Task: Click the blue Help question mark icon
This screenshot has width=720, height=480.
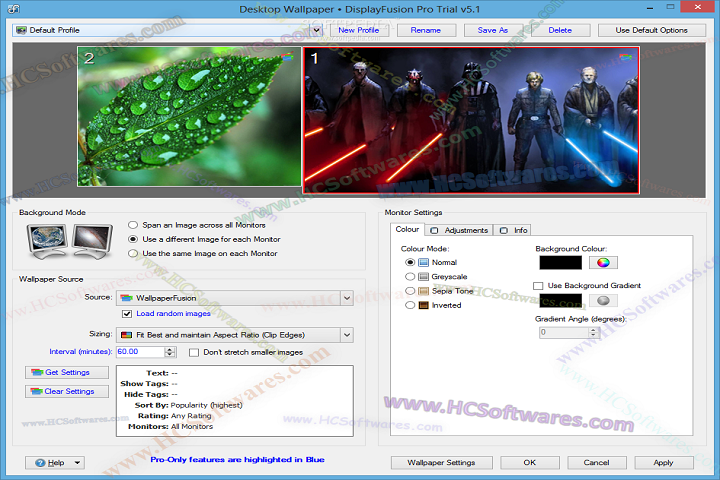Action: point(40,463)
